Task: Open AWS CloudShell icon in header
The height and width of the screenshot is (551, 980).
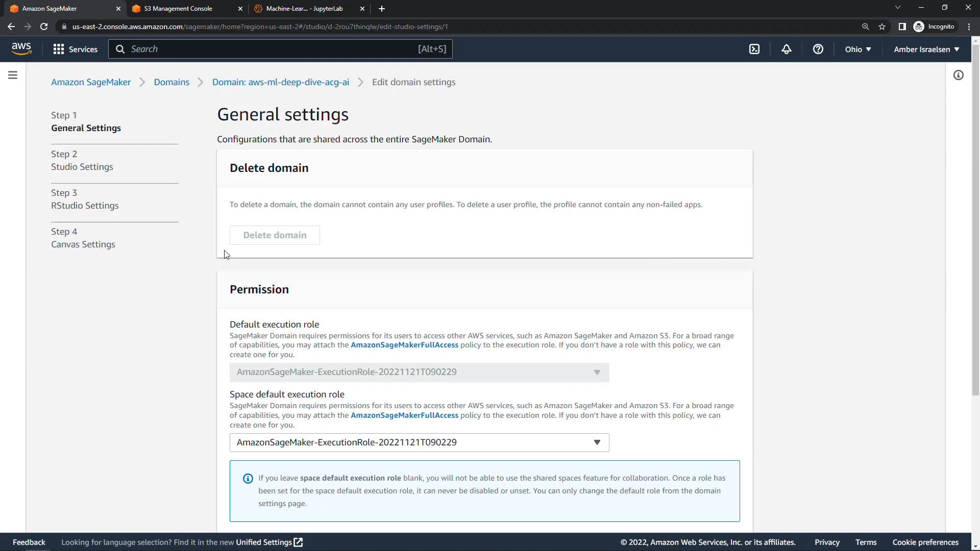Action: [754, 49]
